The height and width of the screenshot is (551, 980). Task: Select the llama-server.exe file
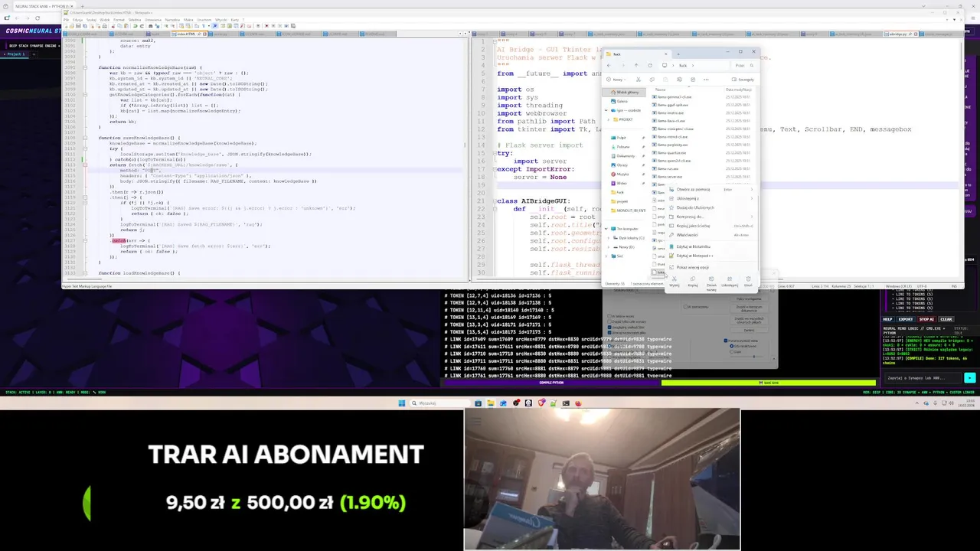(x=671, y=177)
